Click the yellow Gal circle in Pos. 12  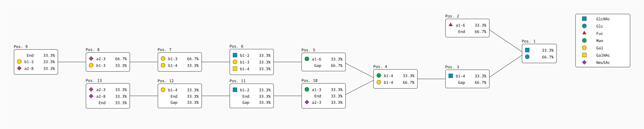(x=163, y=90)
